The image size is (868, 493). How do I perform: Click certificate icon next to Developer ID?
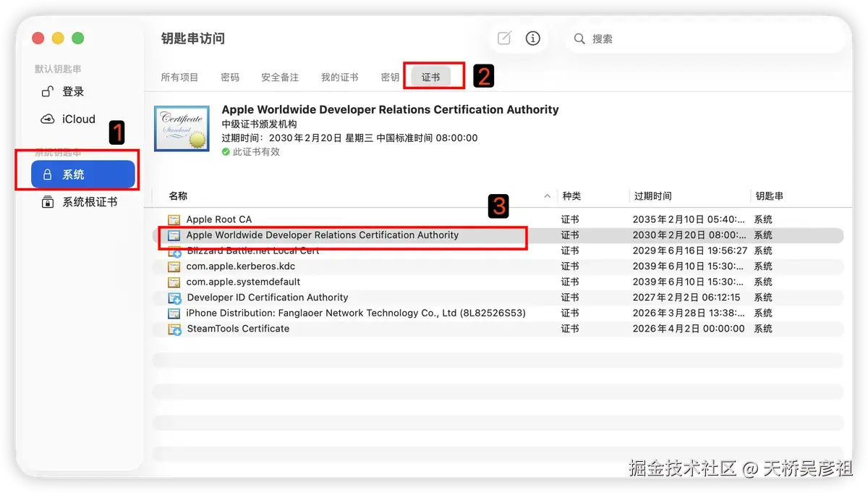[x=174, y=298]
